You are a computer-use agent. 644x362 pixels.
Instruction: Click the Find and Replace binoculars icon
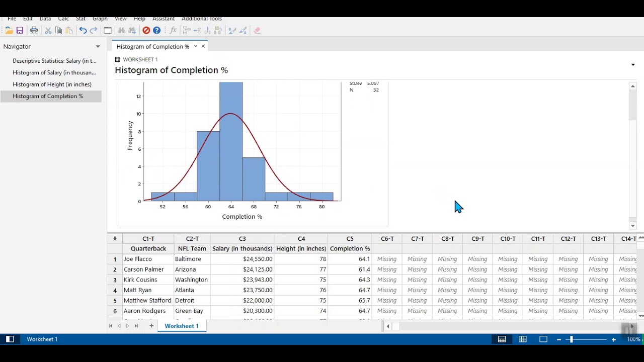(132, 31)
